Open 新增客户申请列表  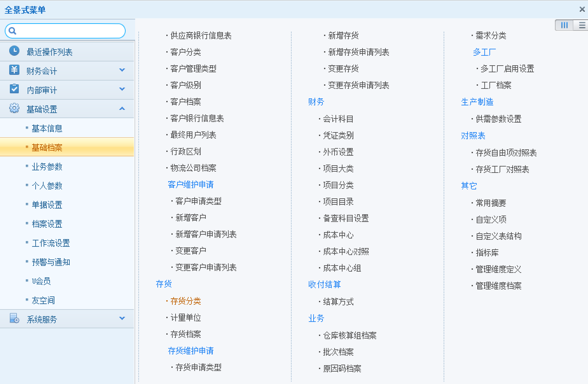point(206,234)
